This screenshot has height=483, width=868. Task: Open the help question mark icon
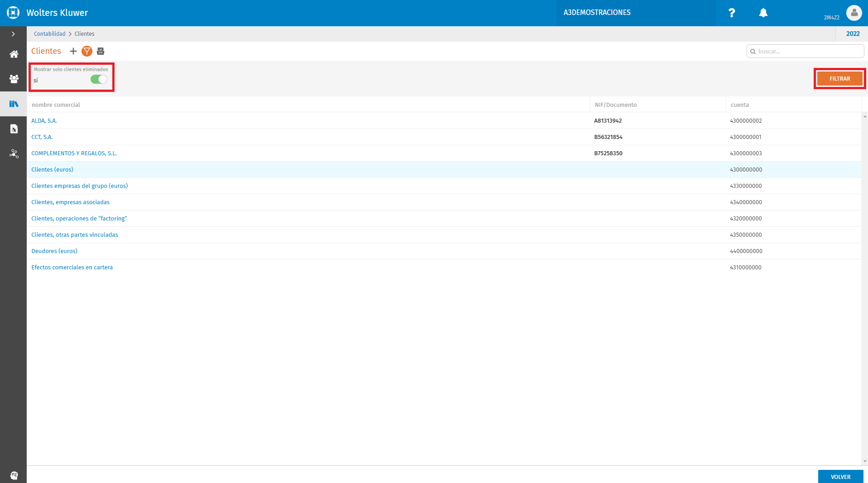(x=732, y=13)
